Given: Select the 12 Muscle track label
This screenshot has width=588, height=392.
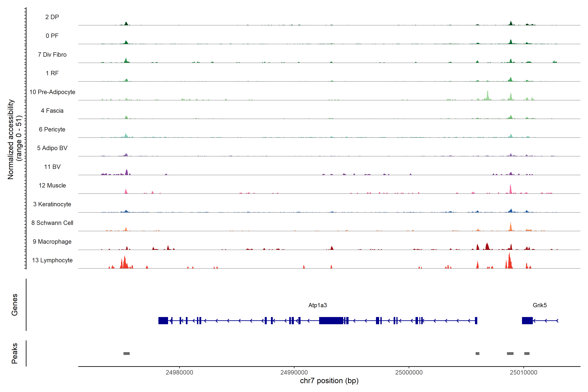Looking at the screenshot, I should 52,186.
